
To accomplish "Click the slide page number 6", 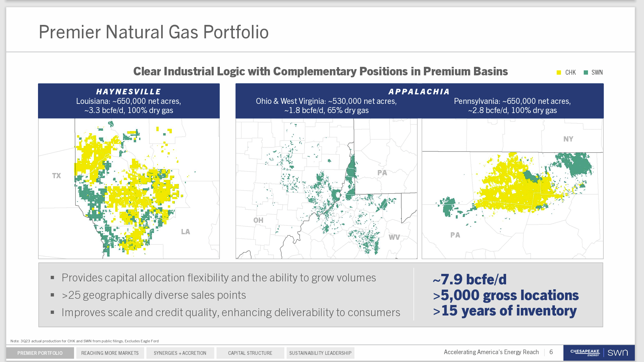I will pyautogui.click(x=551, y=352).
